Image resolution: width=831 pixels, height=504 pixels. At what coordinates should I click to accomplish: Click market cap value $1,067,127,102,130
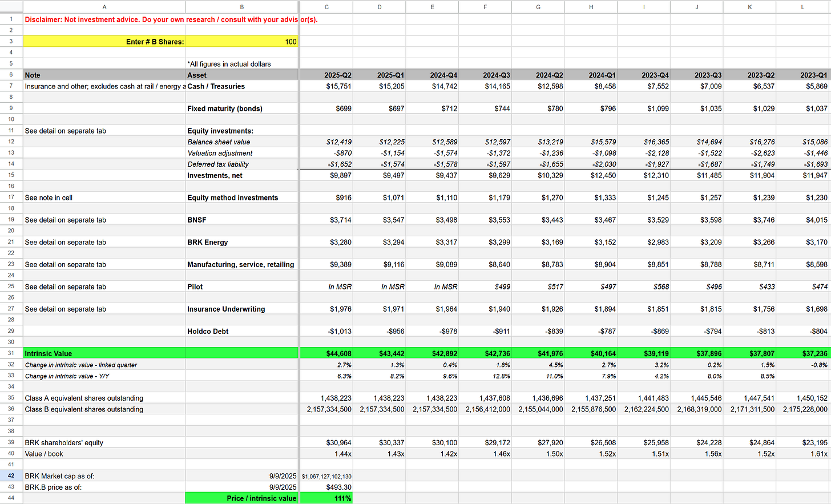pyautogui.click(x=326, y=476)
